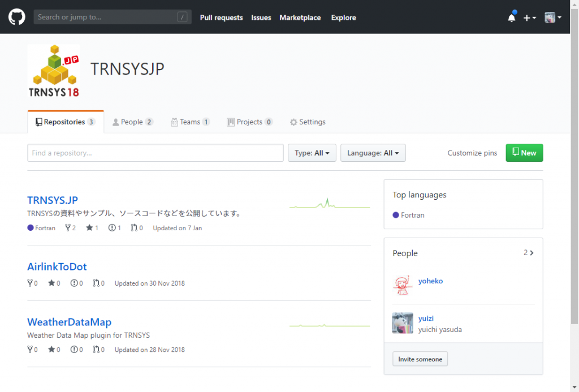Open yoheko's profile avatar

click(402, 285)
